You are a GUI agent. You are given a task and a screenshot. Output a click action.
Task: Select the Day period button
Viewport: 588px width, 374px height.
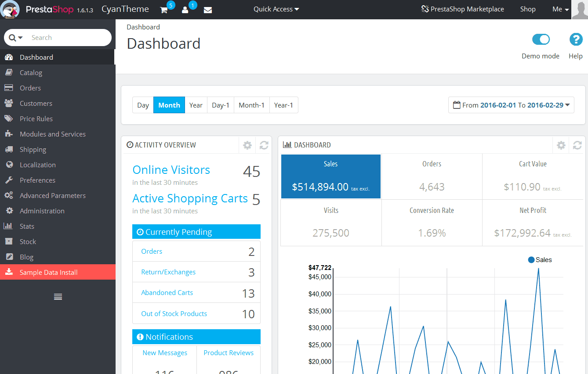click(143, 105)
